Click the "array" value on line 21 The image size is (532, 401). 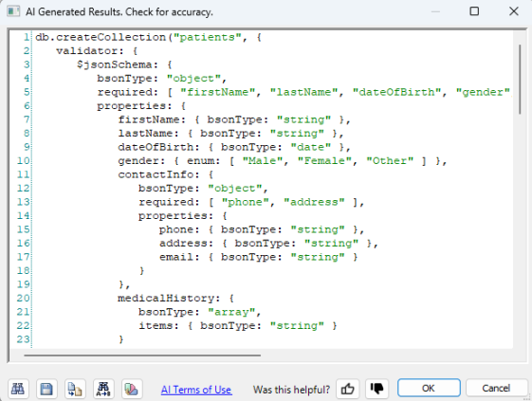click(x=231, y=312)
